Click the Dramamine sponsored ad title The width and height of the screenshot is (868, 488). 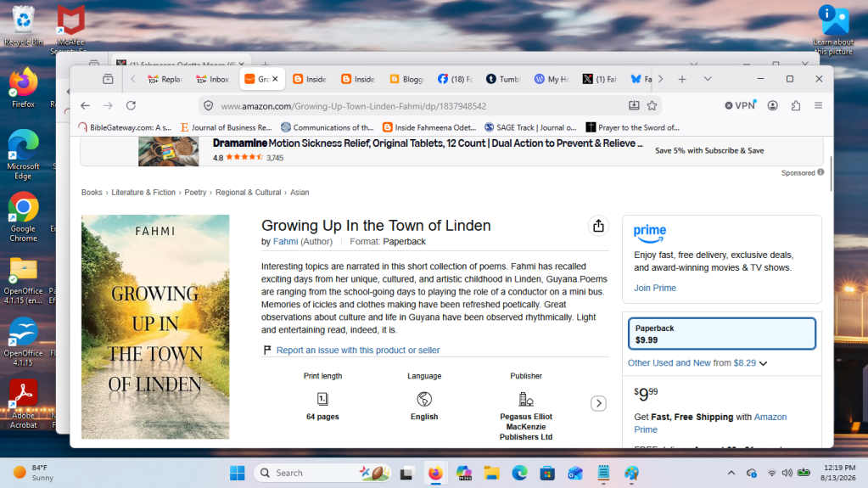(x=428, y=143)
